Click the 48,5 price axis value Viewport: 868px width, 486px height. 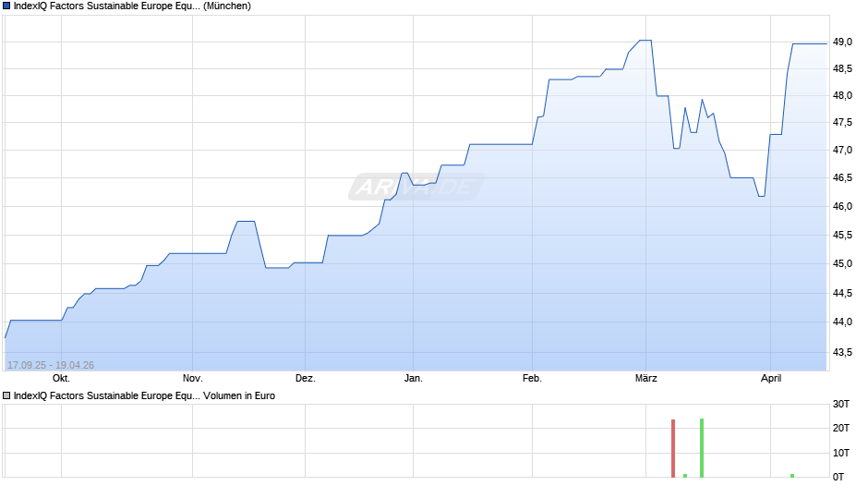[842, 68]
